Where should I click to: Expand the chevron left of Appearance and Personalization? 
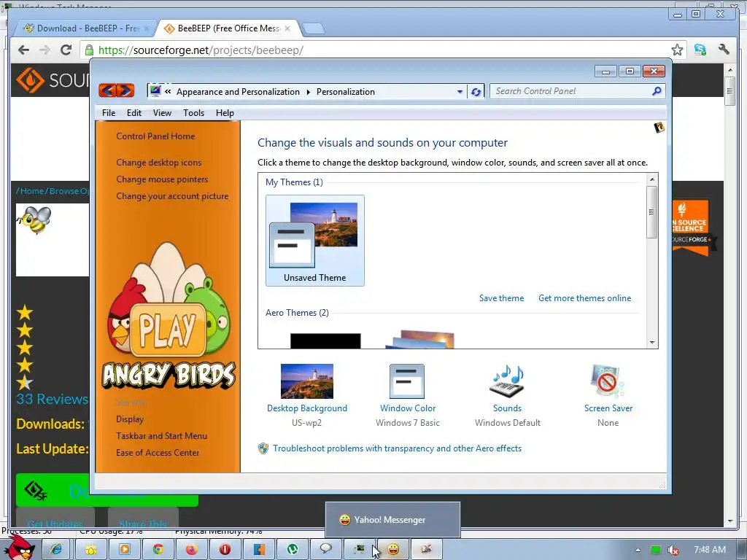tap(168, 91)
